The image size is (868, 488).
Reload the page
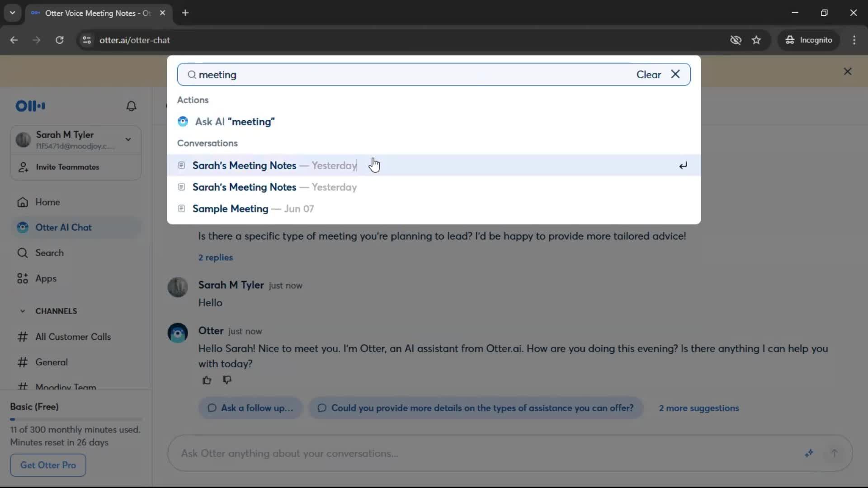click(59, 40)
